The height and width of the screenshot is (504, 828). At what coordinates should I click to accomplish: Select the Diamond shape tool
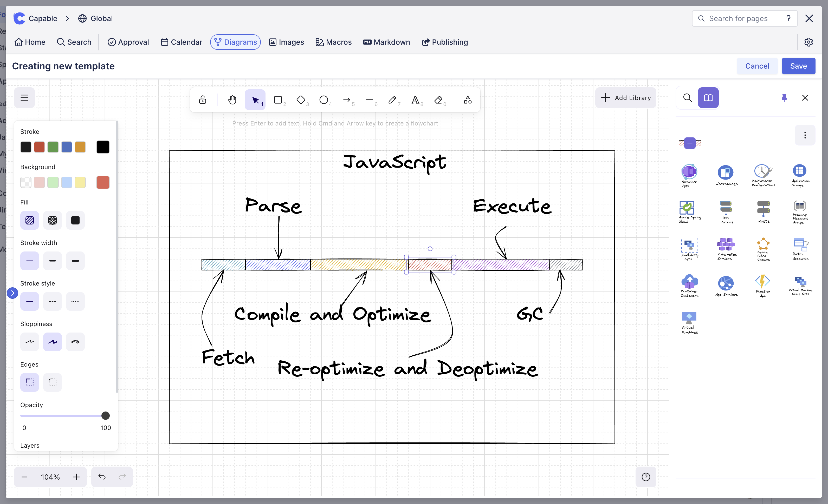click(301, 100)
